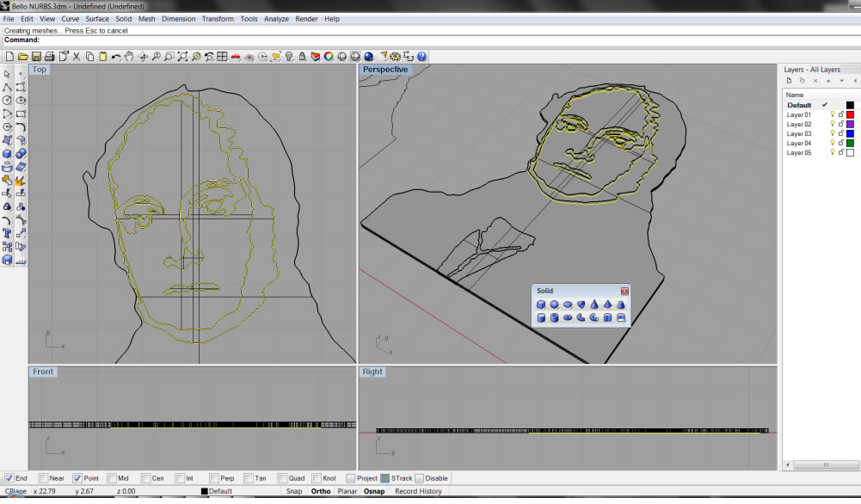
Task: Uncheck the Point osnap checkbox
Action: click(x=77, y=478)
